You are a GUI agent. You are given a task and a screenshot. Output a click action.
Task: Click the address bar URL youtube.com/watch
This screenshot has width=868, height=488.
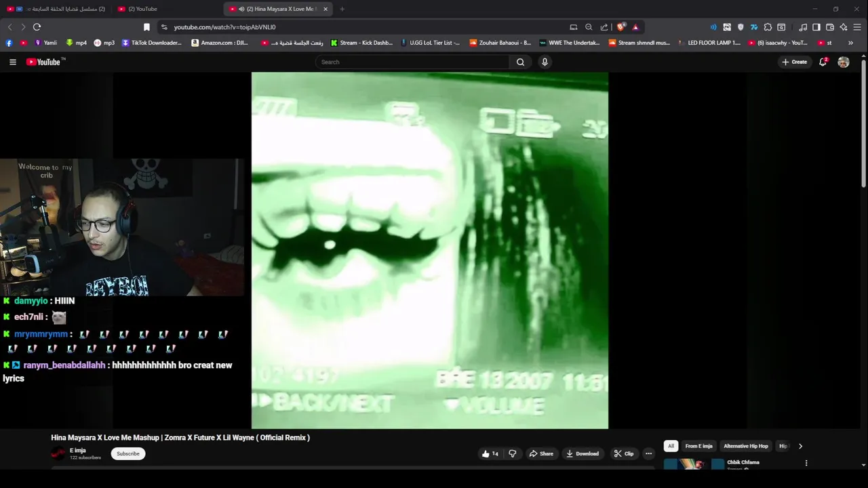[224, 27]
